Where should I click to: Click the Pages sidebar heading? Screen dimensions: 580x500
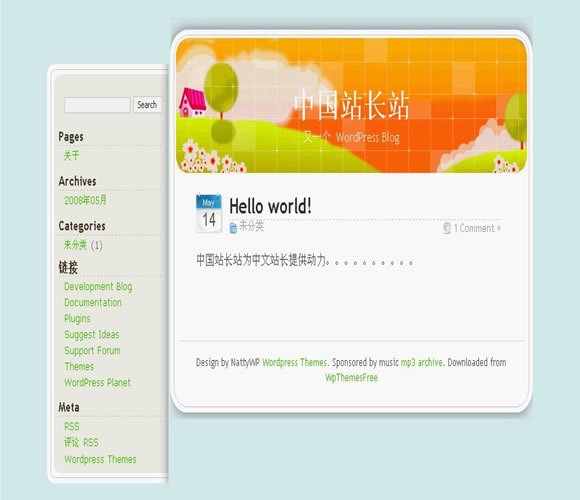tap(71, 137)
